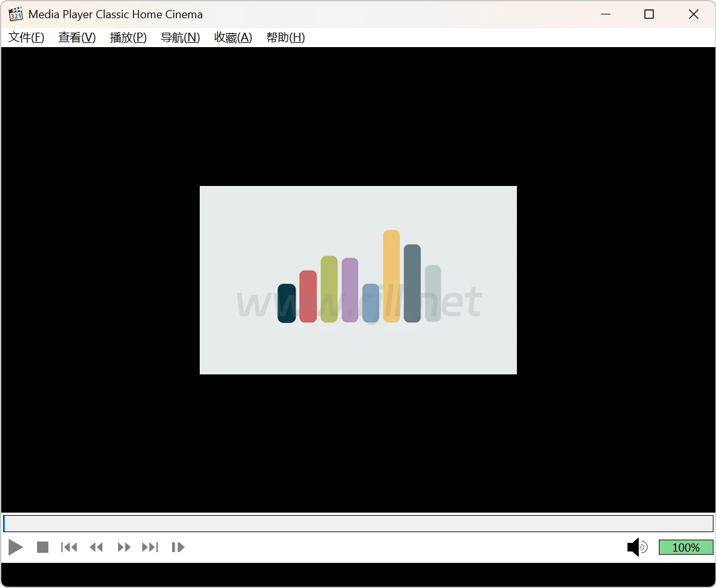The height and width of the screenshot is (588, 716).
Task: Open the 查看(V) menu
Action: pyautogui.click(x=77, y=38)
